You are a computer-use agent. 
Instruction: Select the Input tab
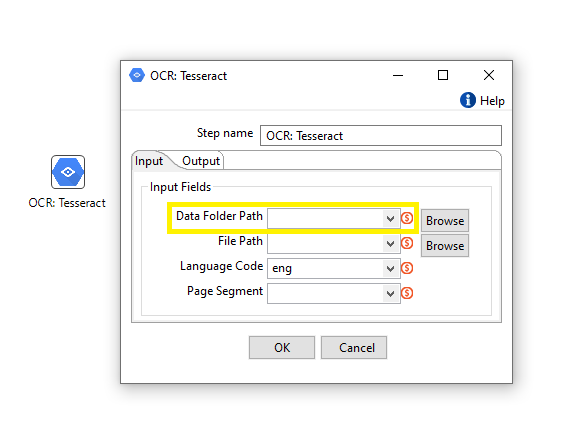click(149, 161)
